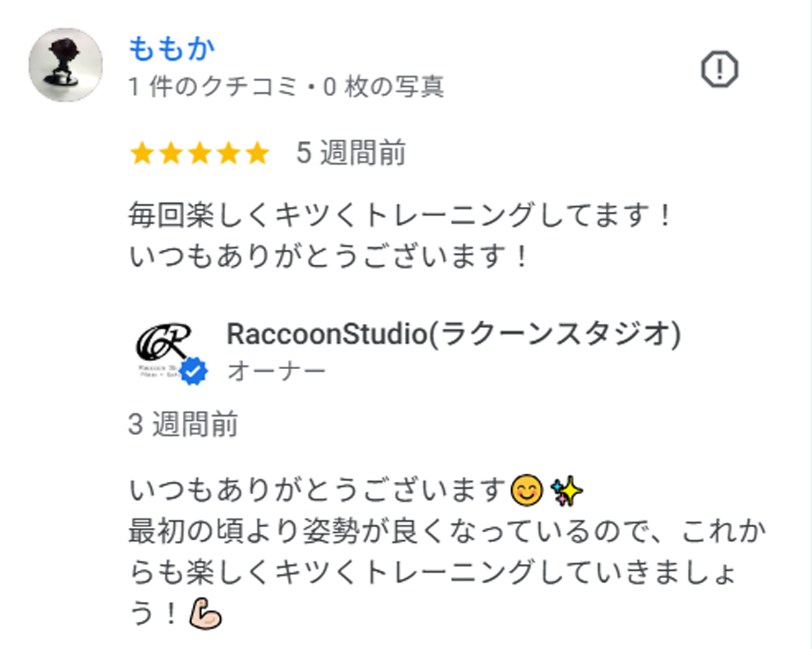Click the smiling face emoji in reply
The height and width of the screenshot is (649, 812).
click(527, 490)
